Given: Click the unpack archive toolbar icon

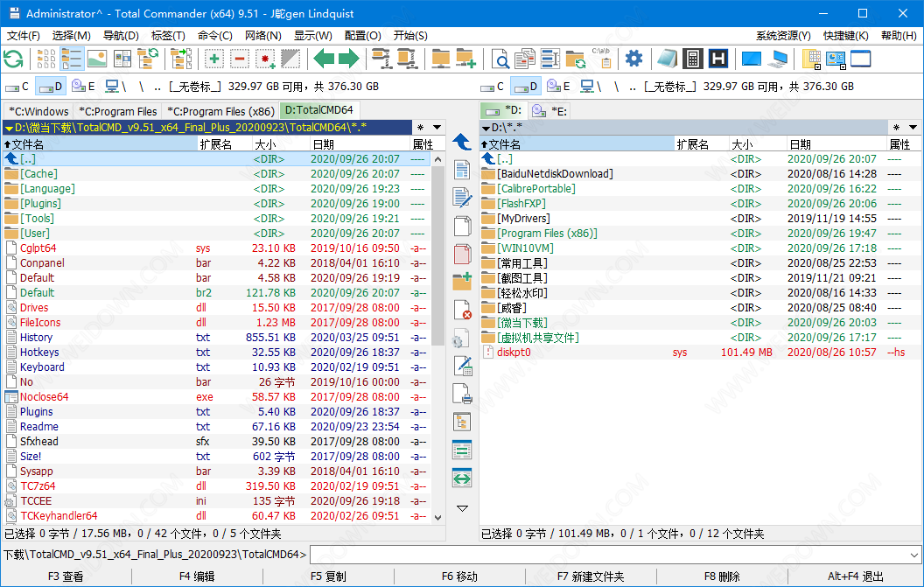Looking at the screenshot, I should [407, 59].
